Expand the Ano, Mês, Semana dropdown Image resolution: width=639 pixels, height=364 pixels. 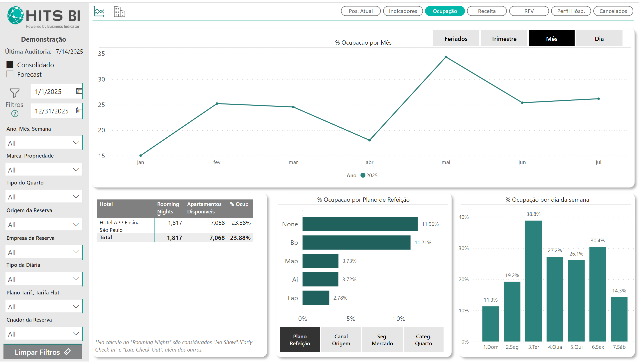click(76, 143)
